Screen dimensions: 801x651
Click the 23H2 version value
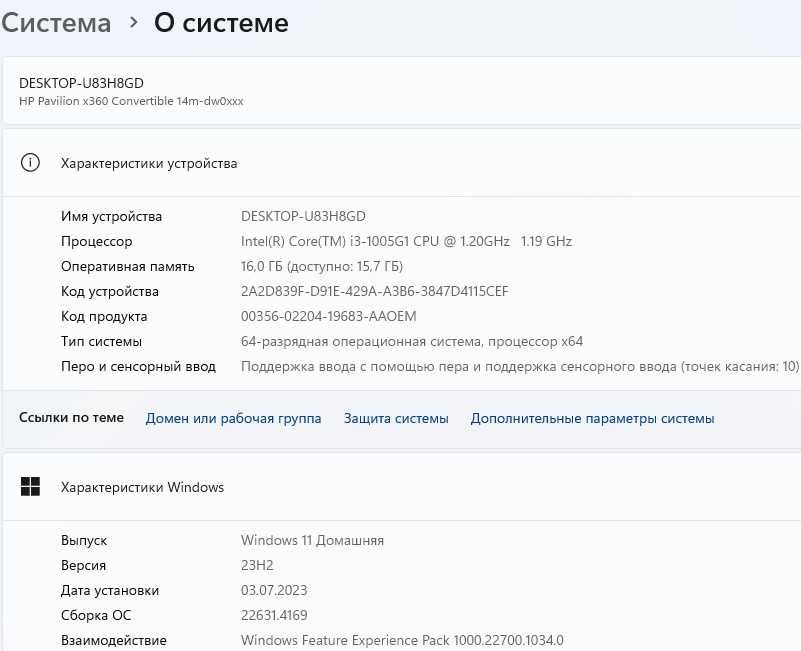(257, 565)
